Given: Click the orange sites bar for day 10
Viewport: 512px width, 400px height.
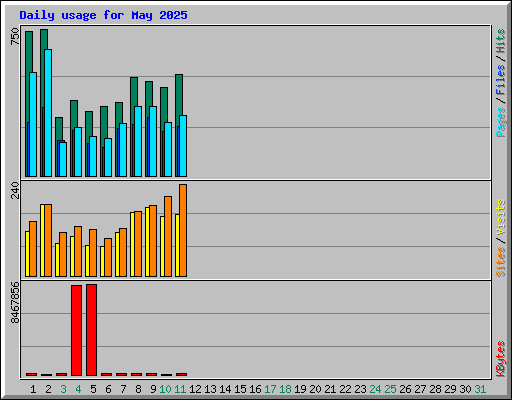Looking at the screenshot, I should (168, 236).
